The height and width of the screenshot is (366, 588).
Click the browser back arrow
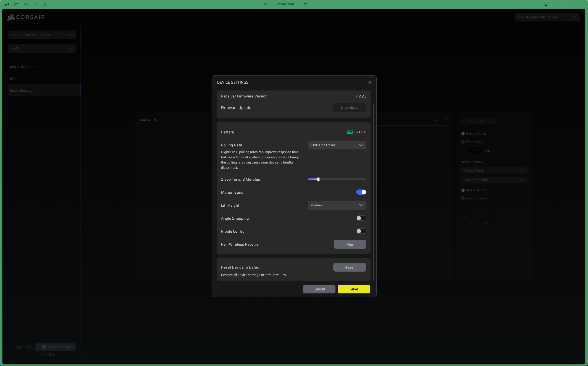click(26, 4)
